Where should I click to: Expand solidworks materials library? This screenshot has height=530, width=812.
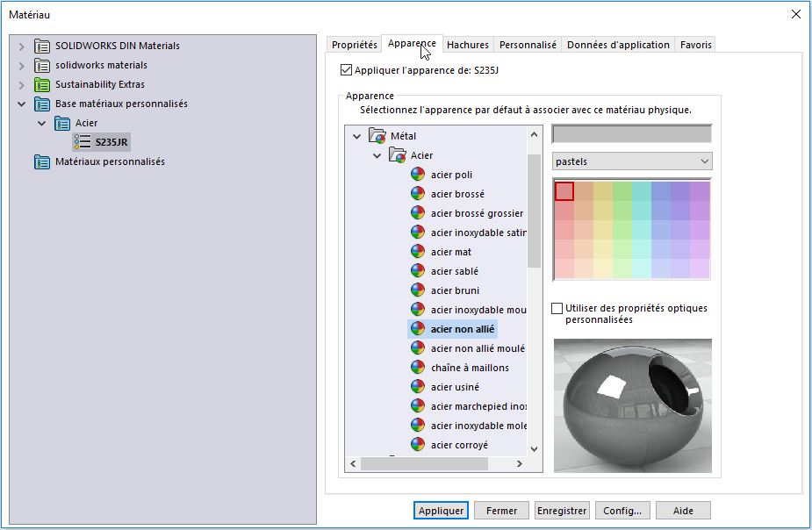21,66
